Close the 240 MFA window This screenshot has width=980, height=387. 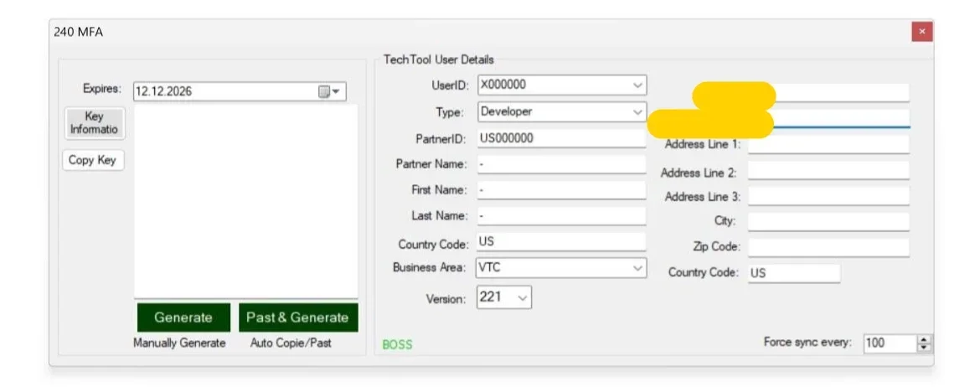point(921,32)
